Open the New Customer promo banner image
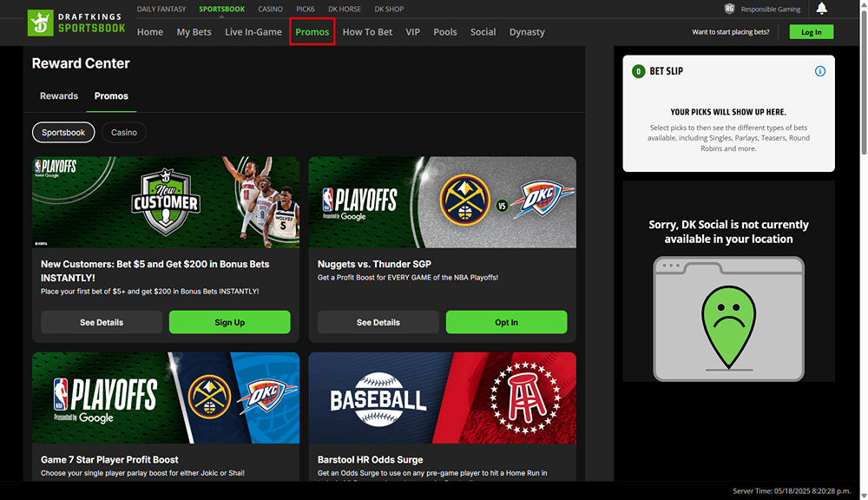Viewport: 868px width, 500px height. [166, 202]
